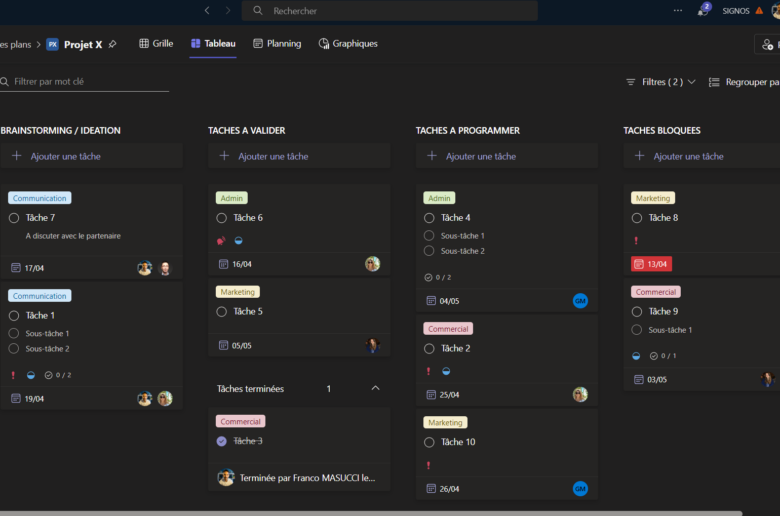Screen dimensions: 780x516
Task: Collapse the Tâches terminées section
Action: coord(375,388)
